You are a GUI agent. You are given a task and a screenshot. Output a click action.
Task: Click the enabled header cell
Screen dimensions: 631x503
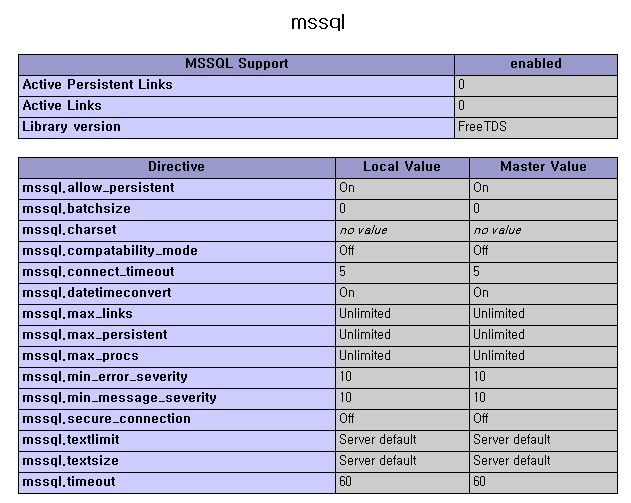point(536,64)
